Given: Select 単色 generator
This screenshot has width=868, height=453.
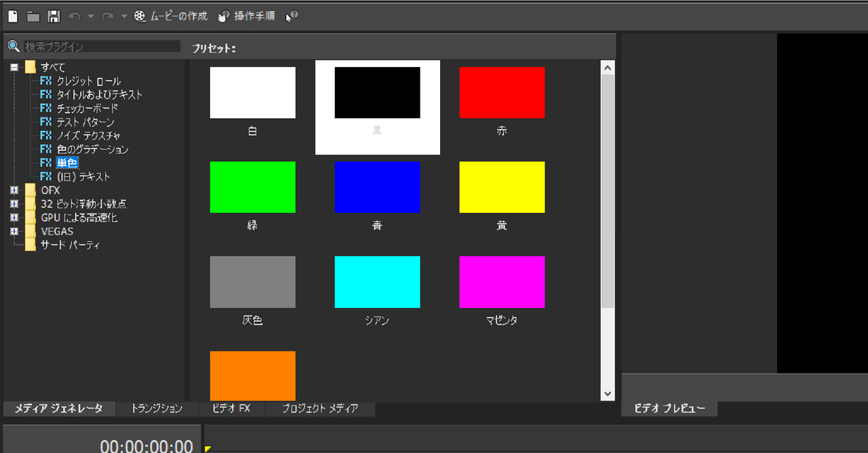Looking at the screenshot, I should click(x=67, y=163).
